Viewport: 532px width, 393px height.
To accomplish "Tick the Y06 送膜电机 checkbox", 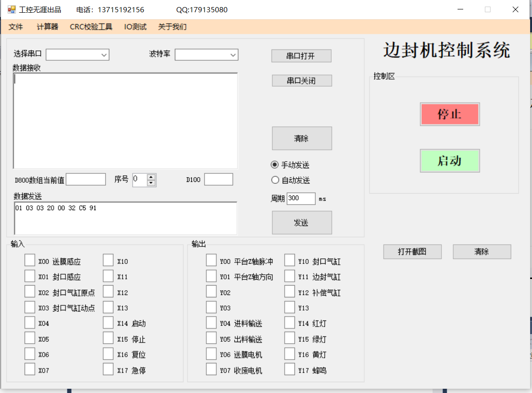I will (212, 354).
